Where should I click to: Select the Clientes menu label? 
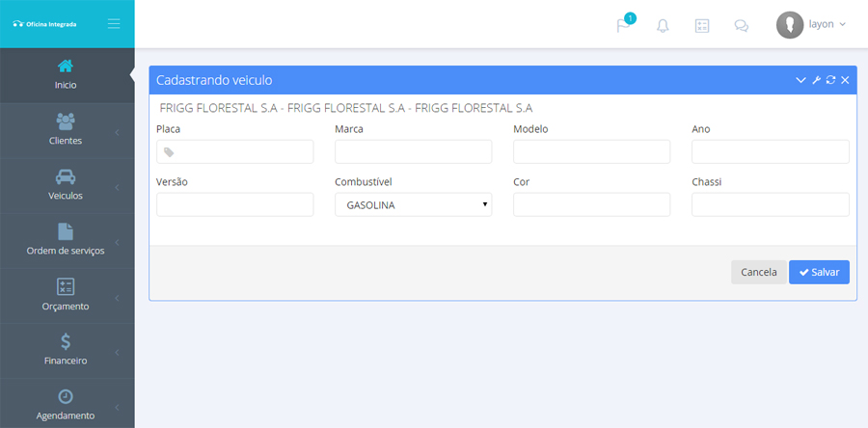(x=66, y=141)
